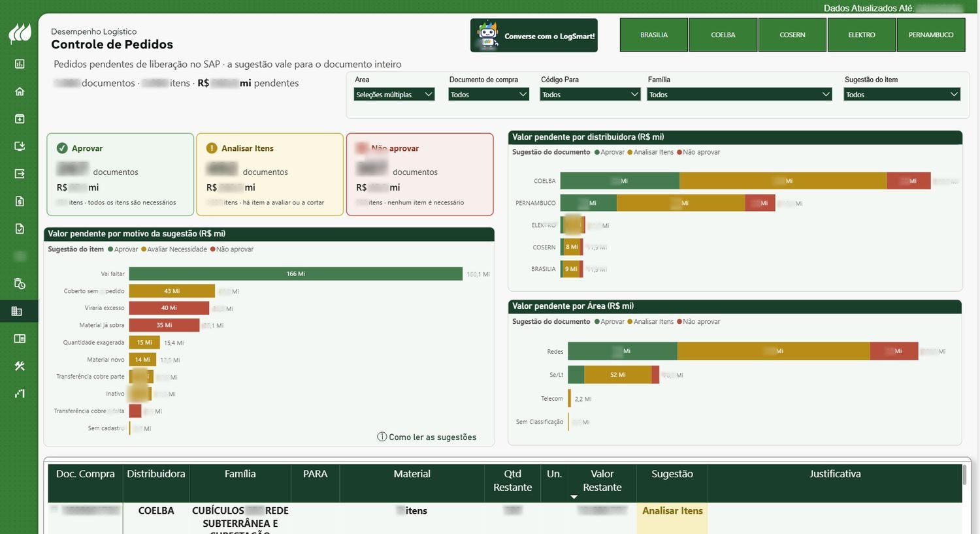Open the Converse com o LogSmart chat

click(534, 35)
